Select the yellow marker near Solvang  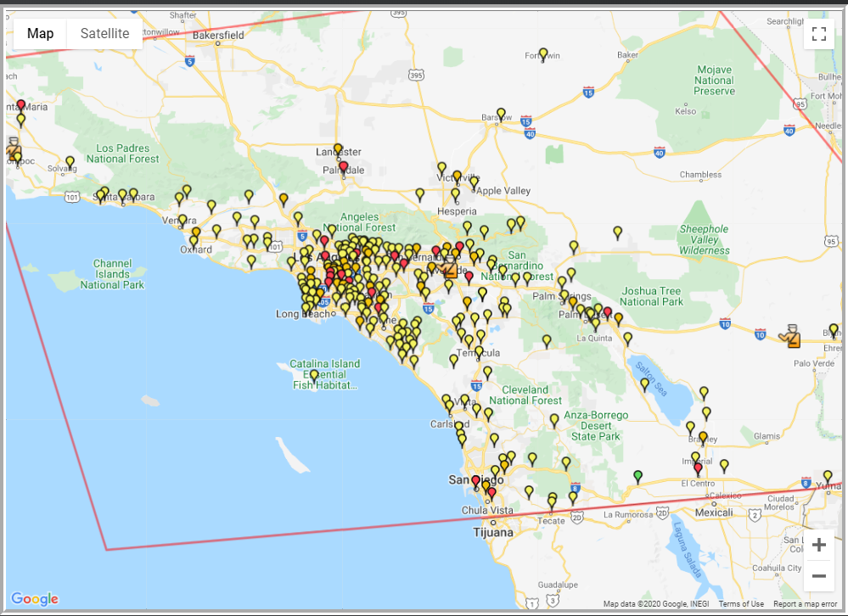tap(70, 163)
